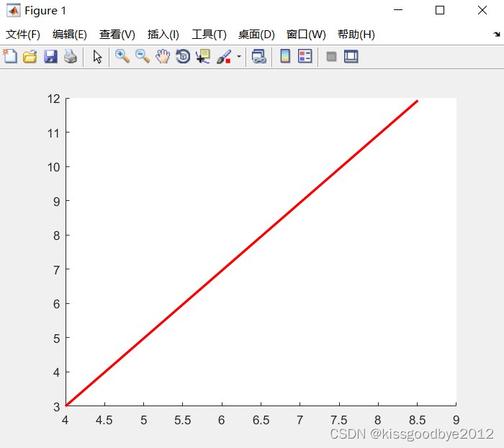Click the x-axis label 8.5
Screen dimensions: 504x448
coord(417,420)
